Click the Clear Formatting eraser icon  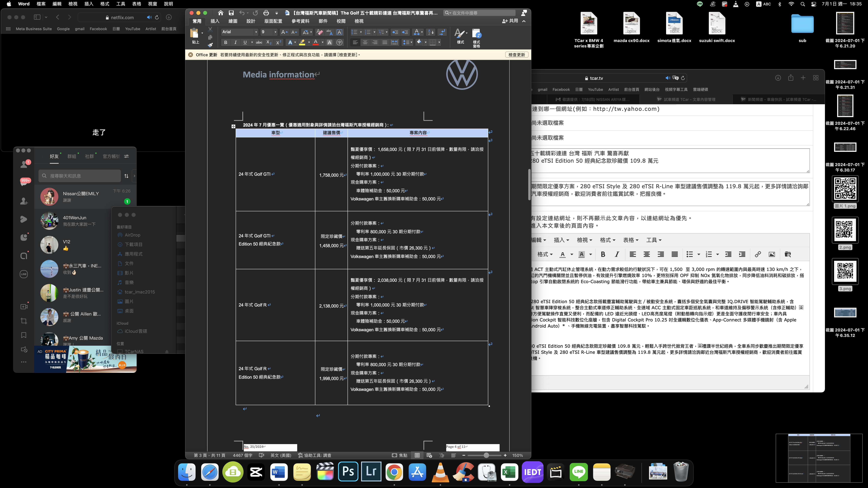[319, 32]
